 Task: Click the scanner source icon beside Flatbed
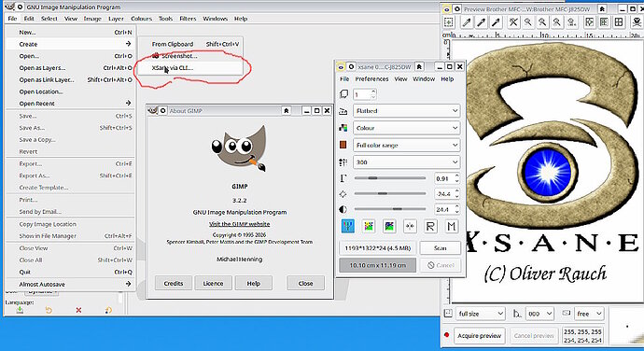pos(343,111)
